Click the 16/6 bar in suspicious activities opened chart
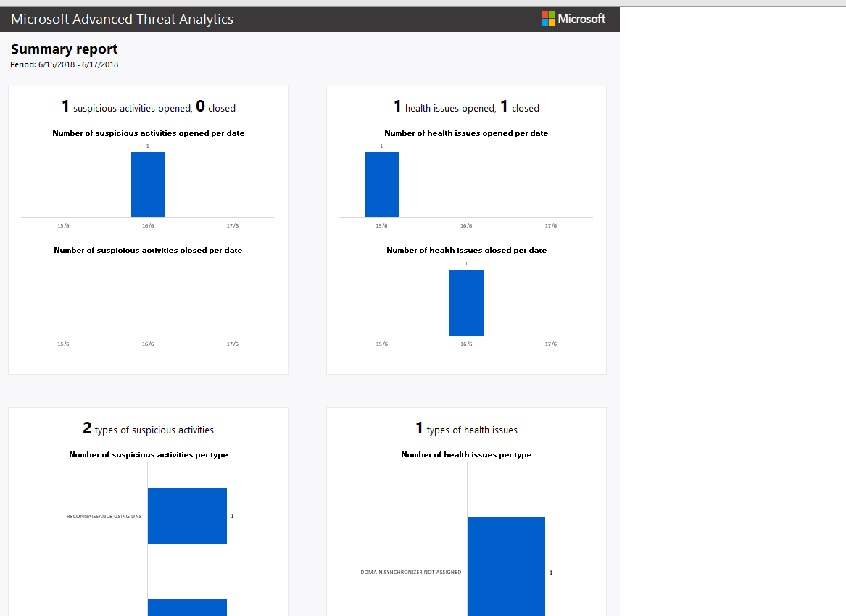Viewport: 846px width, 616px height. pyautogui.click(x=148, y=185)
